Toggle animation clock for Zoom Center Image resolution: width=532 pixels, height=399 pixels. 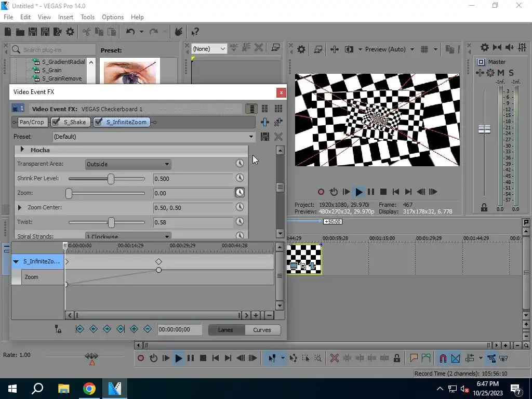pyautogui.click(x=240, y=207)
